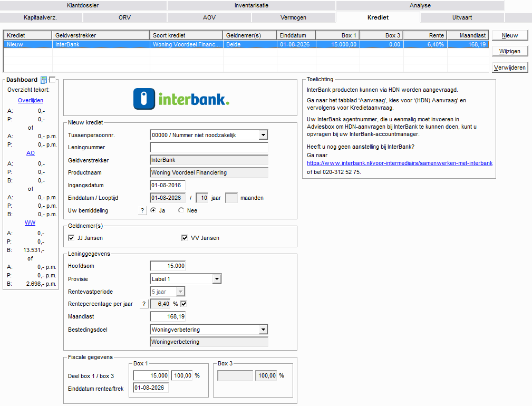Click the Leningnummer input field

[x=209, y=147]
